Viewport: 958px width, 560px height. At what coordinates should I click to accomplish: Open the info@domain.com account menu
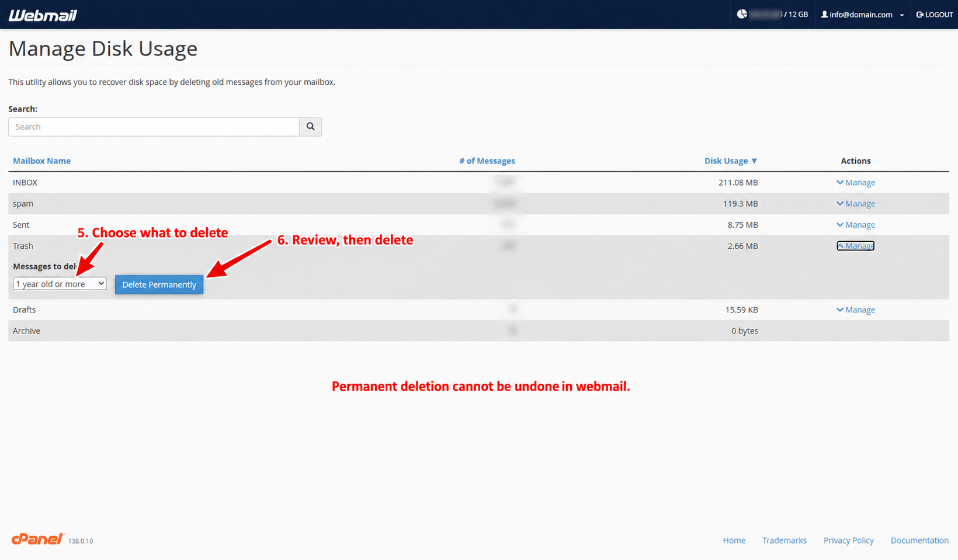[x=862, y=15]
